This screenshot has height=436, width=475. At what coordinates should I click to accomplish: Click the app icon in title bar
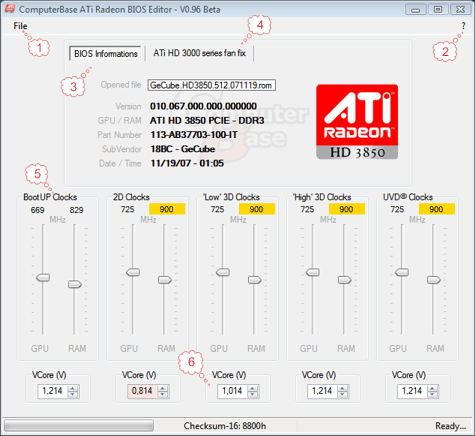(10, 9)
